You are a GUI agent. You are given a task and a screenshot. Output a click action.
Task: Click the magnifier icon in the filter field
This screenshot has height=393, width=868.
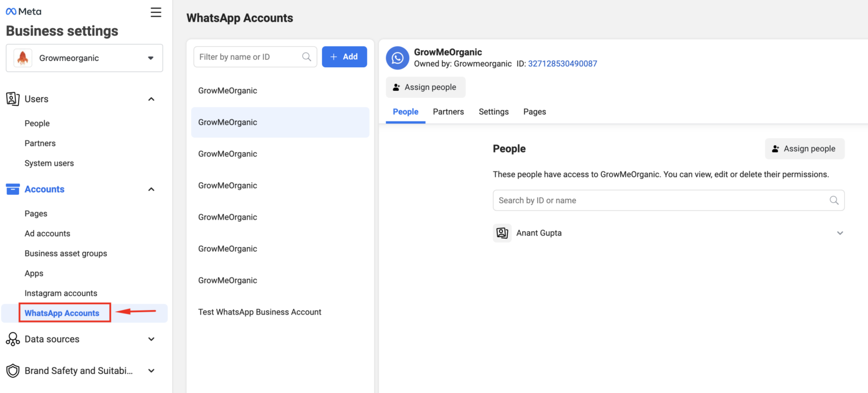[307, 57]
